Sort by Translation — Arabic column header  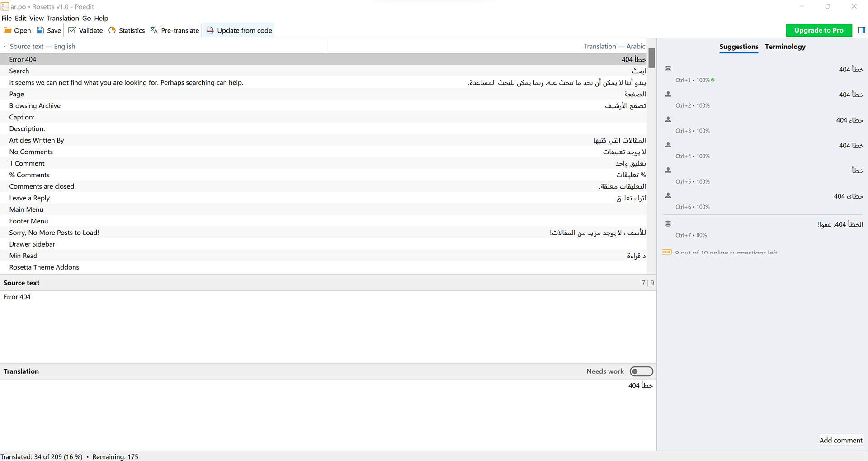pos(614,46)
